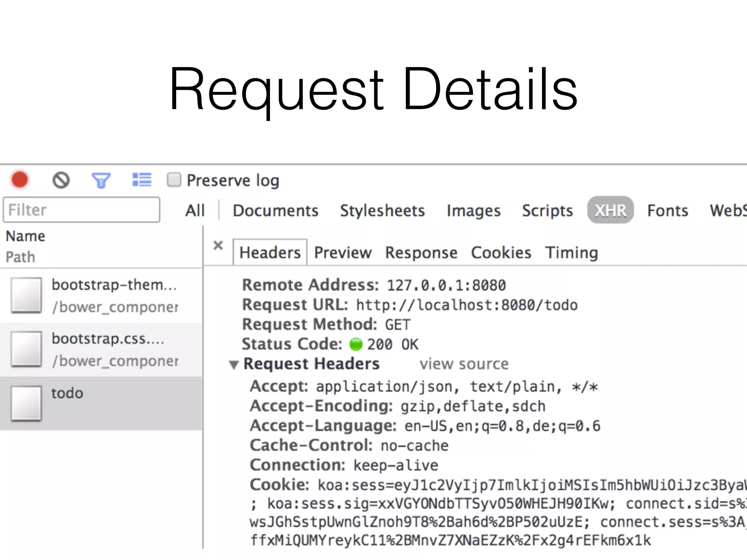747x560 pixels.
Task: Click the Request Method GET value
Action: pyautogui.click(x=398, y=325)
